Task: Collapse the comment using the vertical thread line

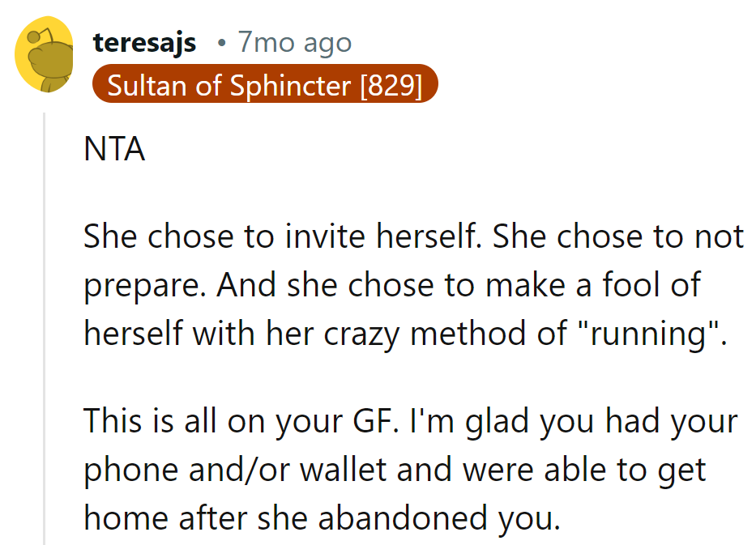Action: coord(45,324)
